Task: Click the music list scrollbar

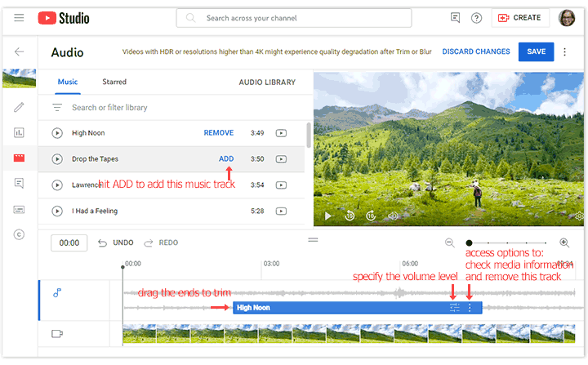Action: [x=309, y=135]
